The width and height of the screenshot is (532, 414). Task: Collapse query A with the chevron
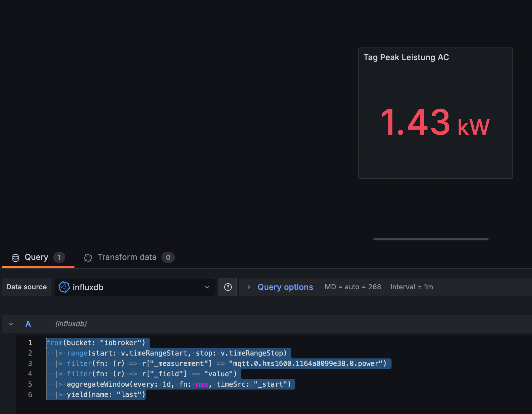[11, 324]
